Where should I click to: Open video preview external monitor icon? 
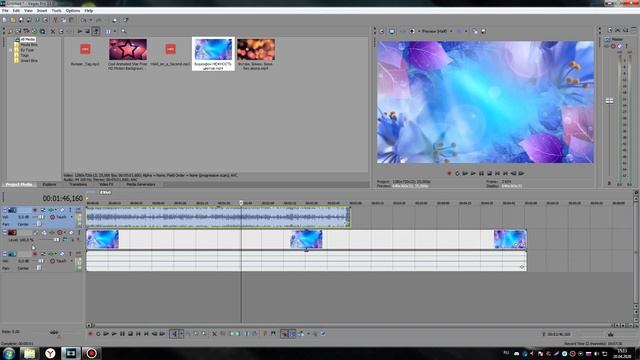tap(392, 31)
